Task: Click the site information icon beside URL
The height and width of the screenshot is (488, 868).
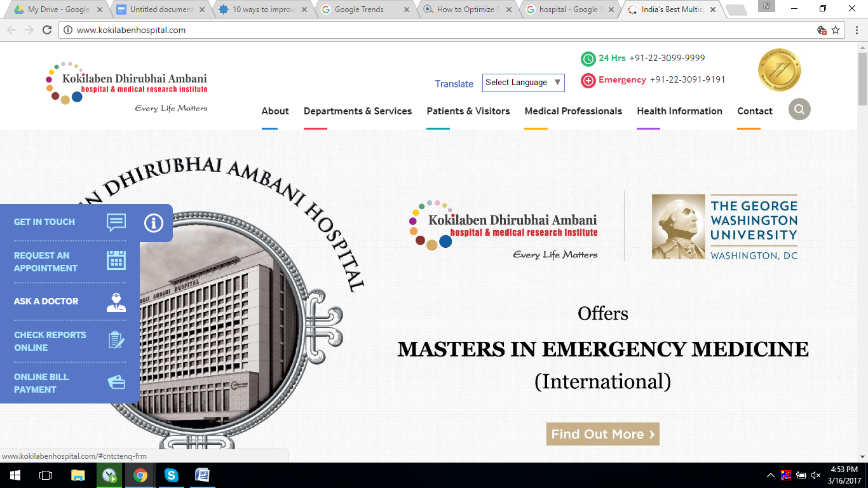Action: (x=68, y=30)
